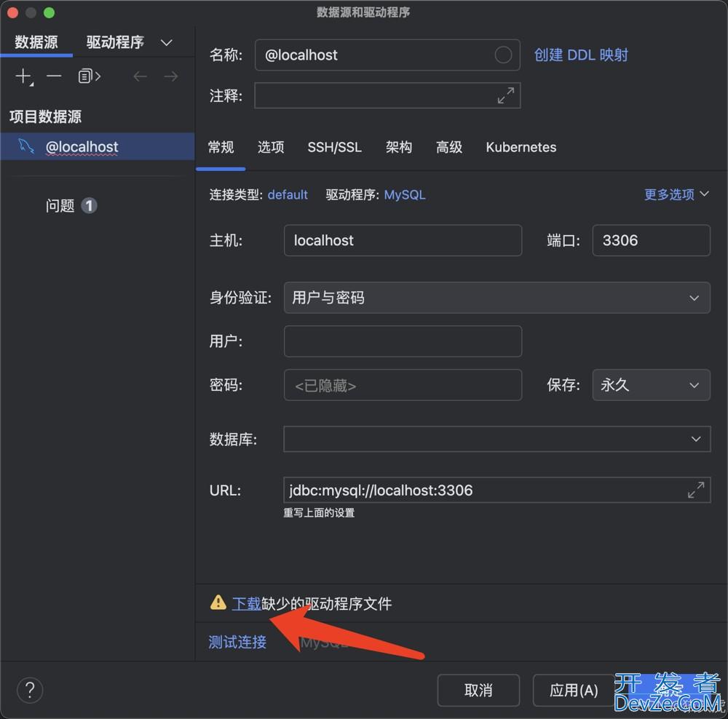Click the circle color icon in name field
Viewport: 728px width, 719px height.
503,55
